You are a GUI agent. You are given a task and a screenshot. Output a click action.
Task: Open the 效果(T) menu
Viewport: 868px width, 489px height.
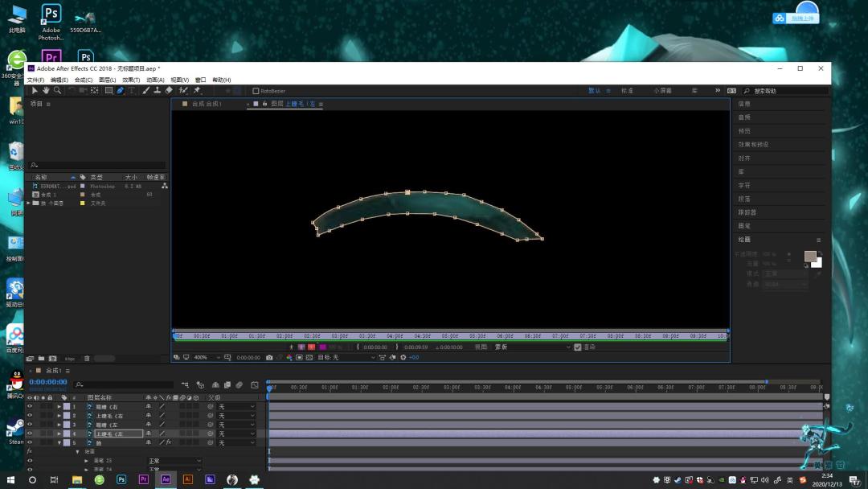(x=131, y=80)
